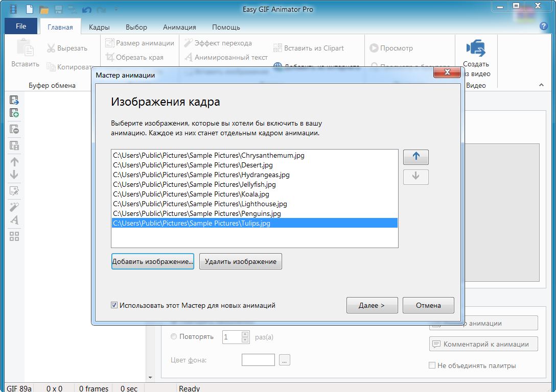Click Добавить изображение... button

(x=152, y=261)
